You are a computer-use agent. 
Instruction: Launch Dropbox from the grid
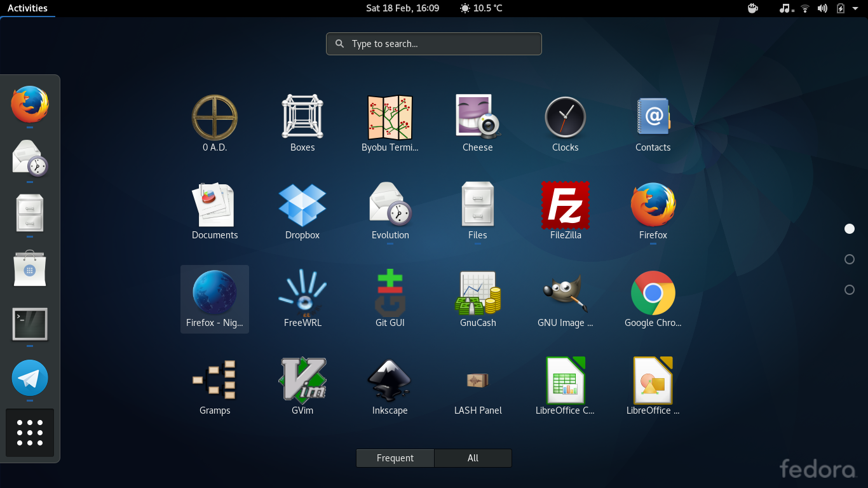point(302,205)
